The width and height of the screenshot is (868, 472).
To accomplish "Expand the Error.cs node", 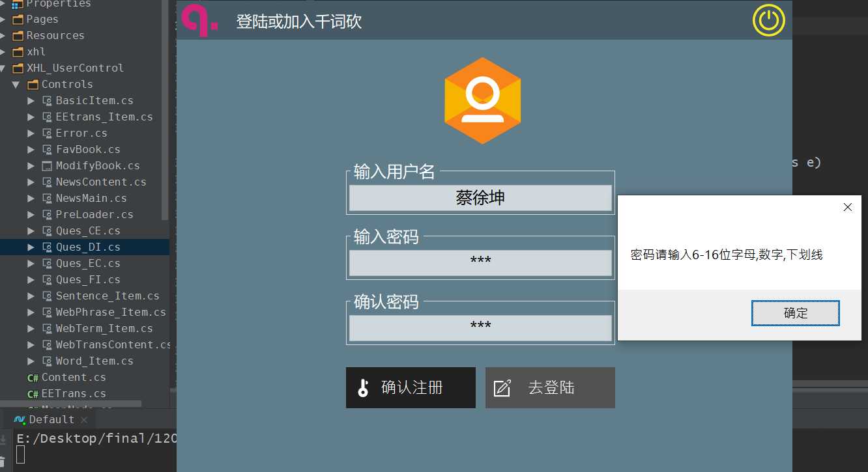I will point(31,133).
